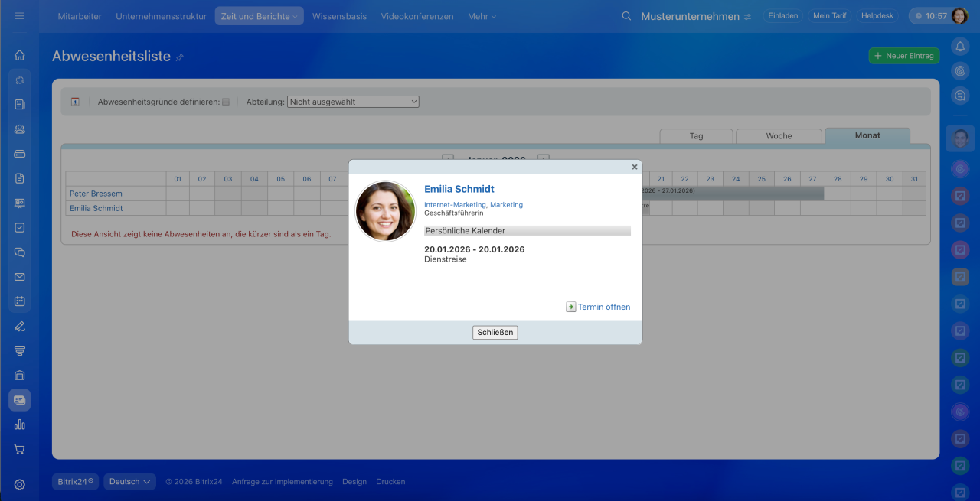Open the shopping cart icon in sidebar
This screenshot has height=501, width=980.
coord(20,449)
